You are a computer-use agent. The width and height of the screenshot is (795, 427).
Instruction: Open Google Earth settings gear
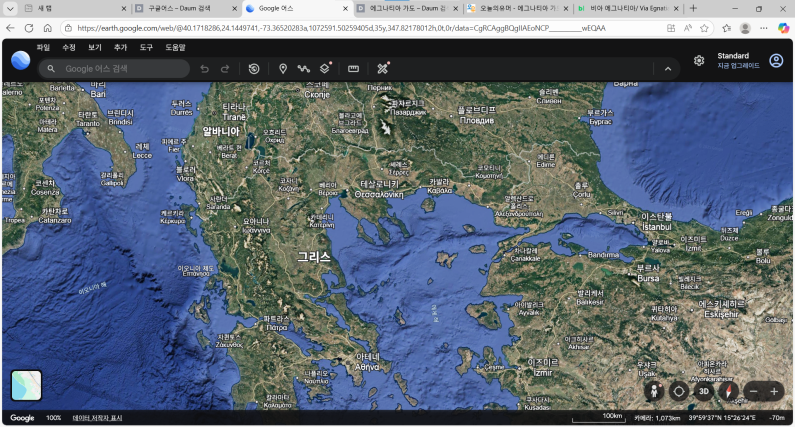[699, 61]
